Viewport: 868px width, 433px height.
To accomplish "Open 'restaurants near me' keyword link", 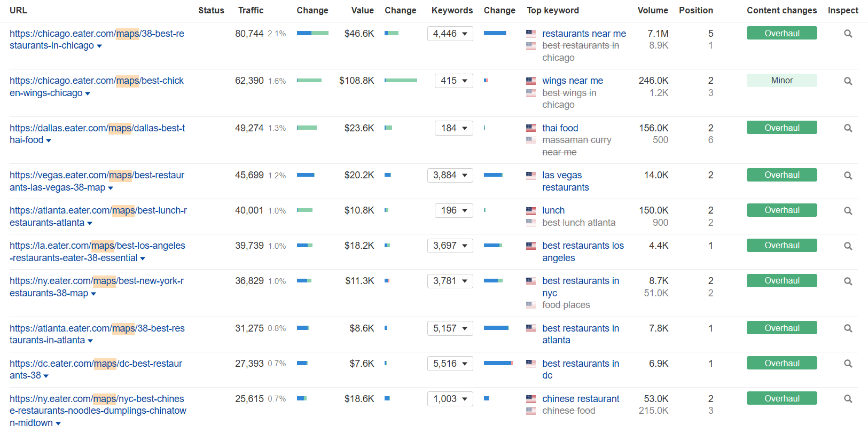I will pos(584,34).
